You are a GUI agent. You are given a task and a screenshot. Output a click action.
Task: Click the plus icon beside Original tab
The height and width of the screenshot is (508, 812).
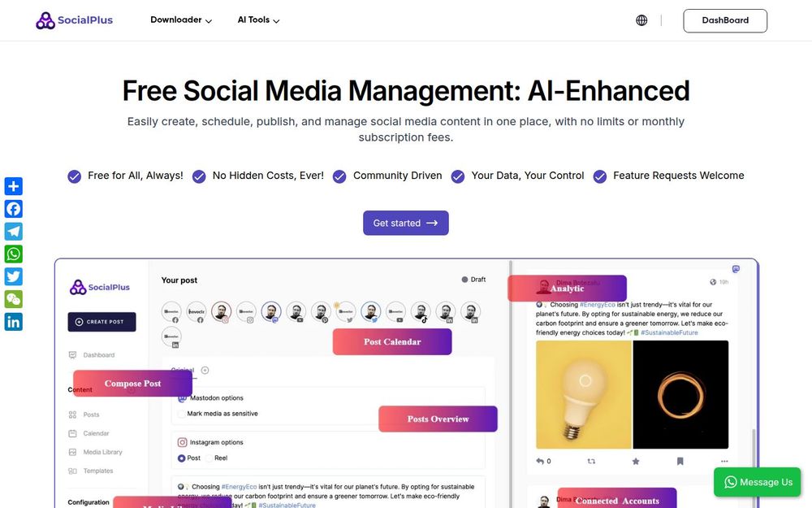205,370
